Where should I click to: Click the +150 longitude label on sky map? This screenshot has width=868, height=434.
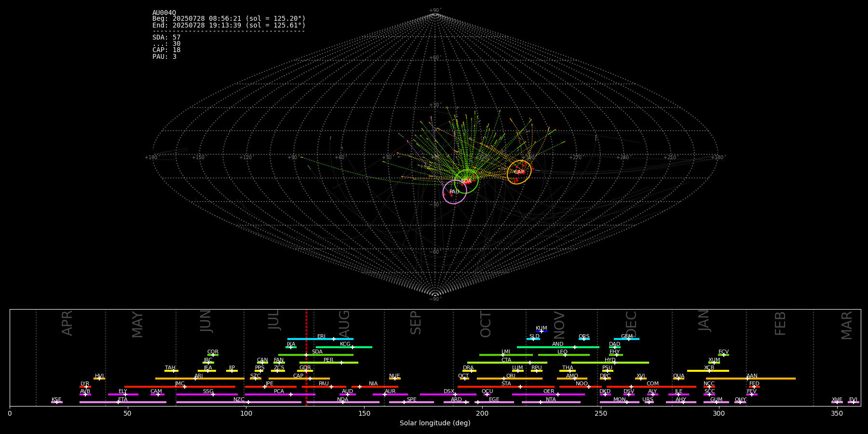(x=198, y=157)
